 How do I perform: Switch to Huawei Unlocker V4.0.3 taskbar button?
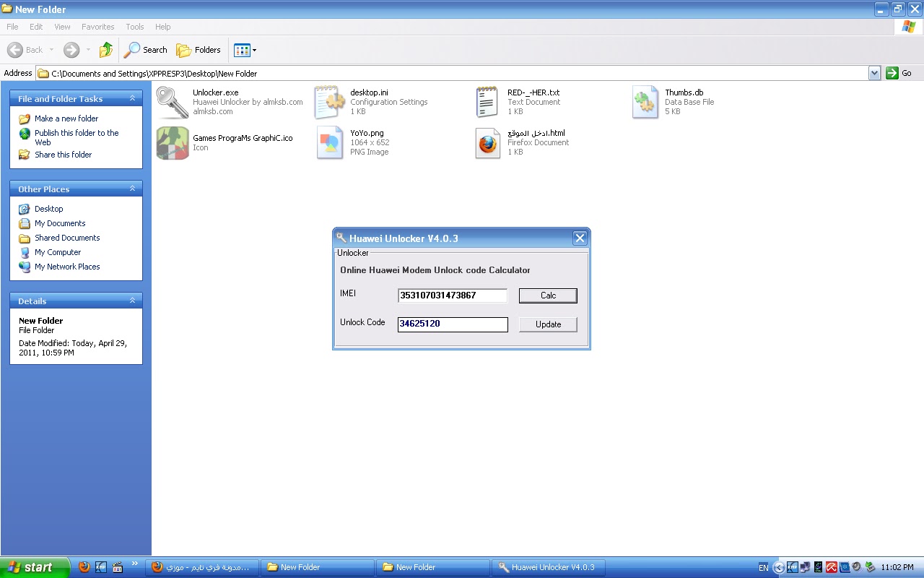[x=548, y=567]
